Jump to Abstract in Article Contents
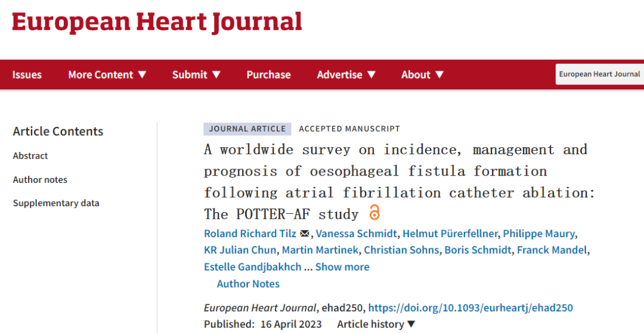 click(x=30, y=156)
